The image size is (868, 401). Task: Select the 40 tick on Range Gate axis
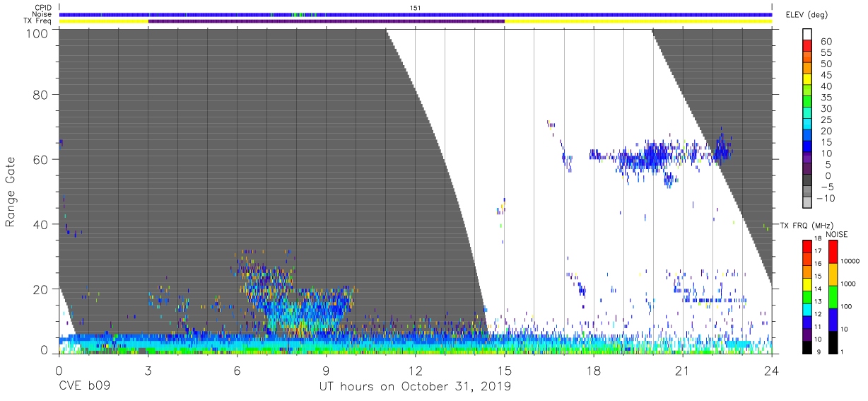point(40,224)
